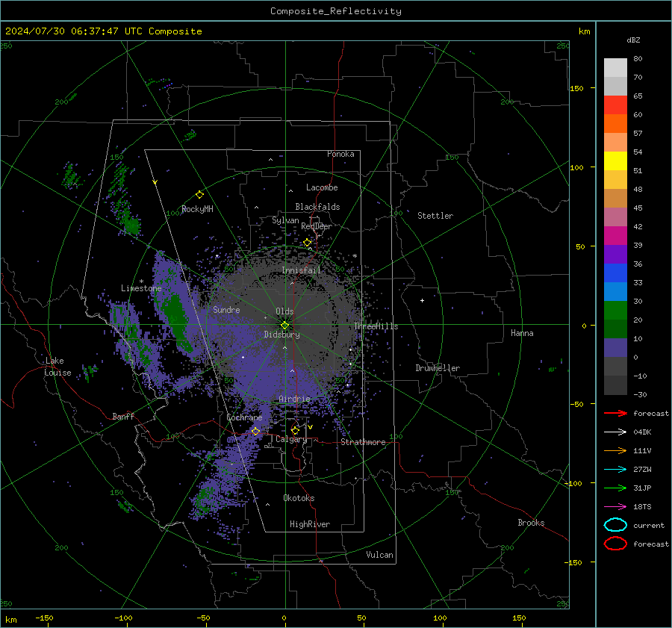Click the orange 111V arrow icon
The width and height of the screenshot is (672, 628).
[615, 450]
